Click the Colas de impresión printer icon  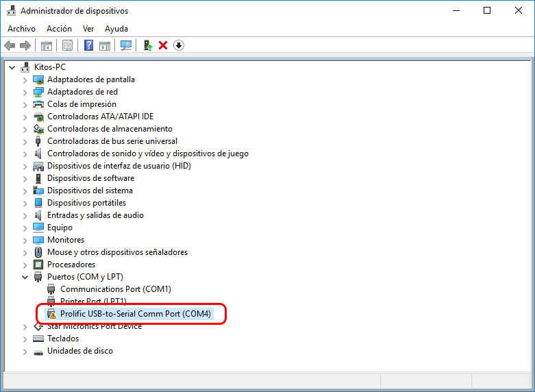[x=38, y=104]
